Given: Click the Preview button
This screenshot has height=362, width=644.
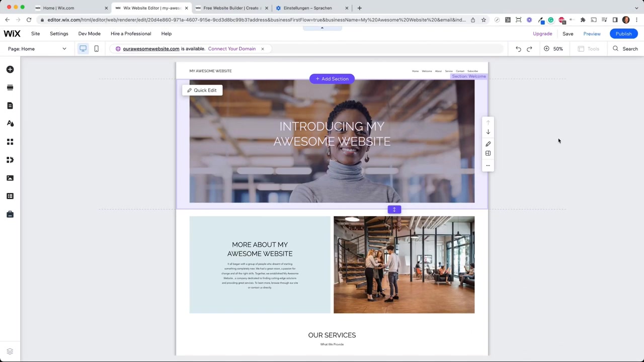Looking at the screenshot, I should tap(592, 34).
